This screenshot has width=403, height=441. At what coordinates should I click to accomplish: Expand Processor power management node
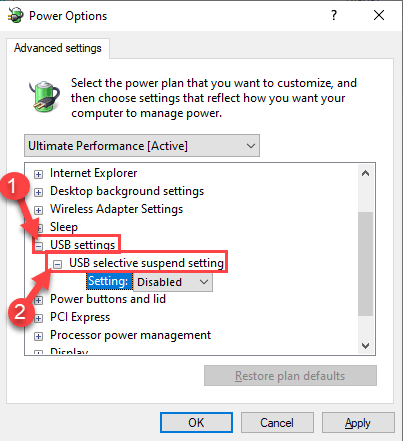[39, 336]
